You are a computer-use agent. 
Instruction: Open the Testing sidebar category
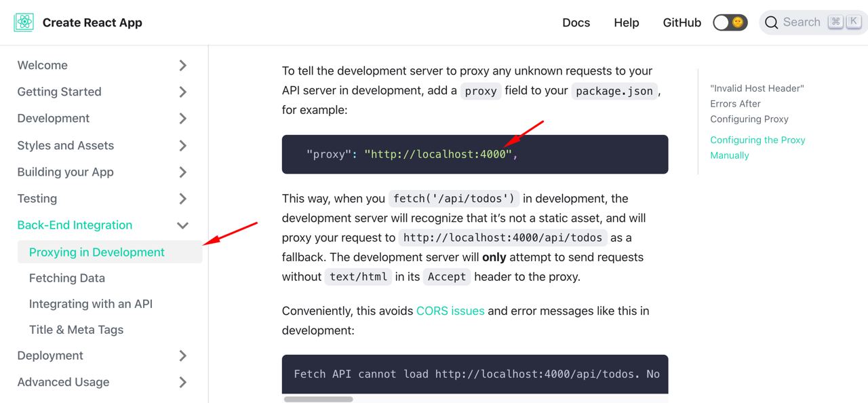[x=37, y=198]
